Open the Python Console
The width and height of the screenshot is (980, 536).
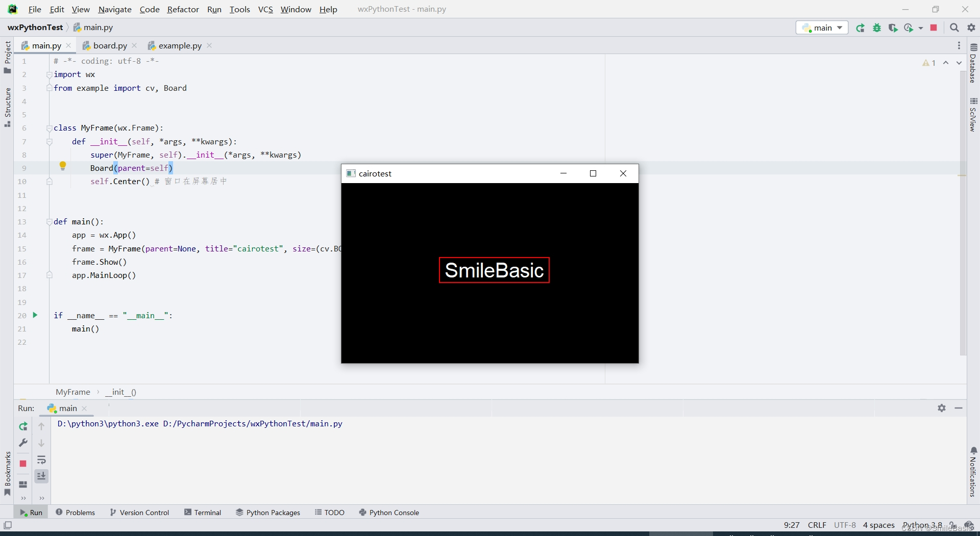[389, 513]
